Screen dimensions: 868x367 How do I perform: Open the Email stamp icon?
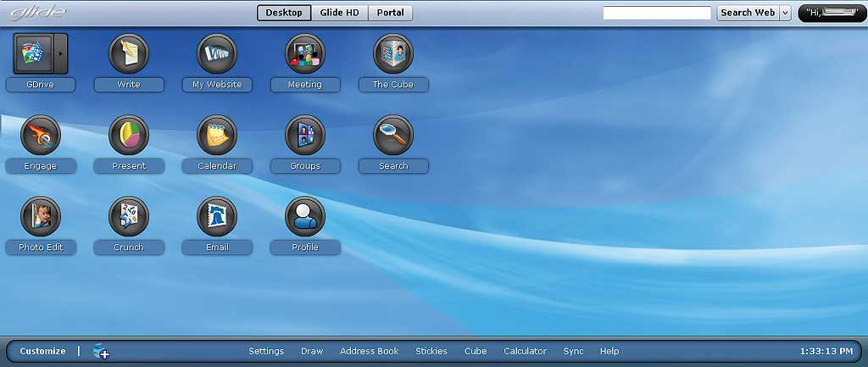point(217,216)
